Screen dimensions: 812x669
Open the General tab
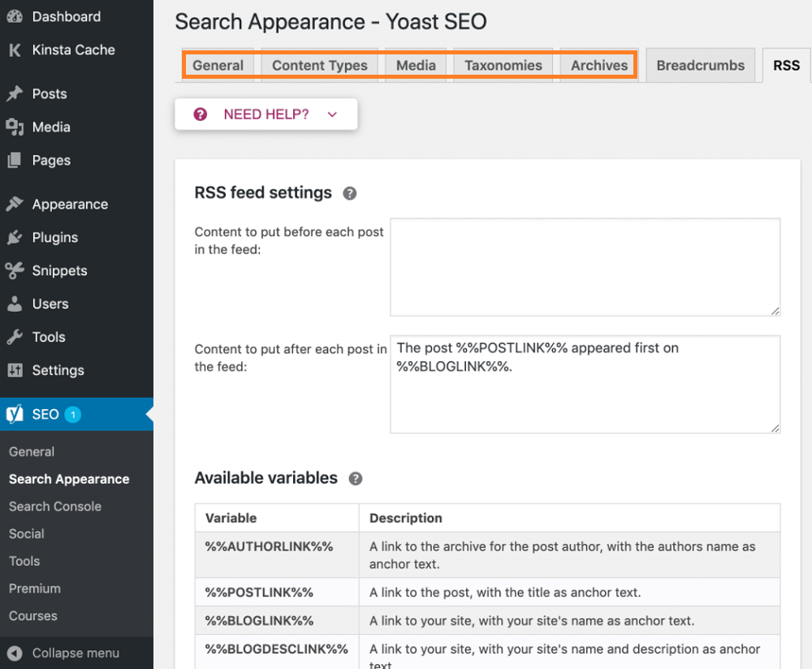[218, 65]
